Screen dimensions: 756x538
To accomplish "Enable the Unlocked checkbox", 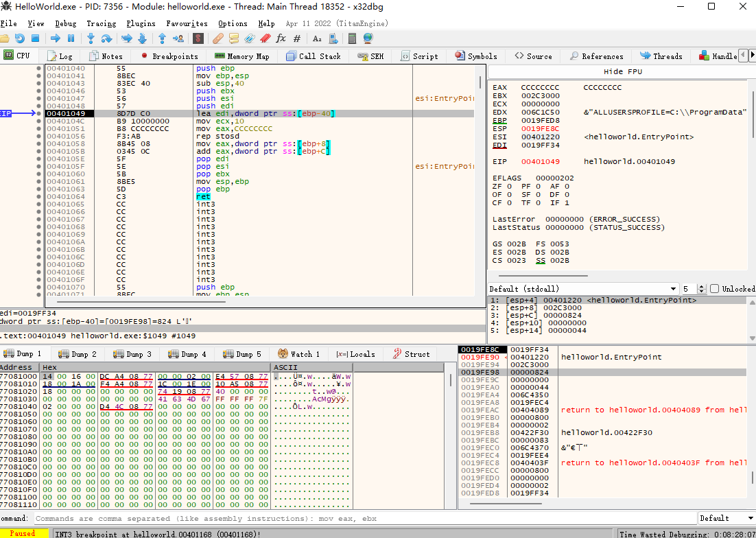I will [x=715, y=289].
